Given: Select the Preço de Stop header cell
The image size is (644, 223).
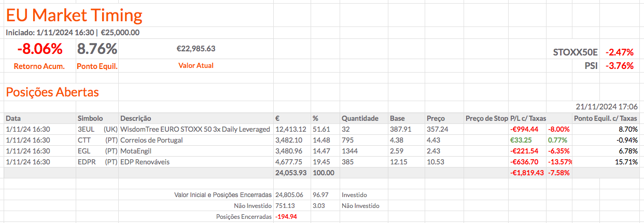Looking at the screenshot, I should [486, 118].
